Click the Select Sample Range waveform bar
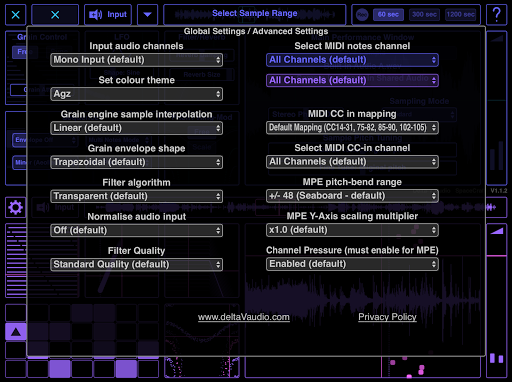Viewport: 512px width, 382px height. click(x=255, y=15)
